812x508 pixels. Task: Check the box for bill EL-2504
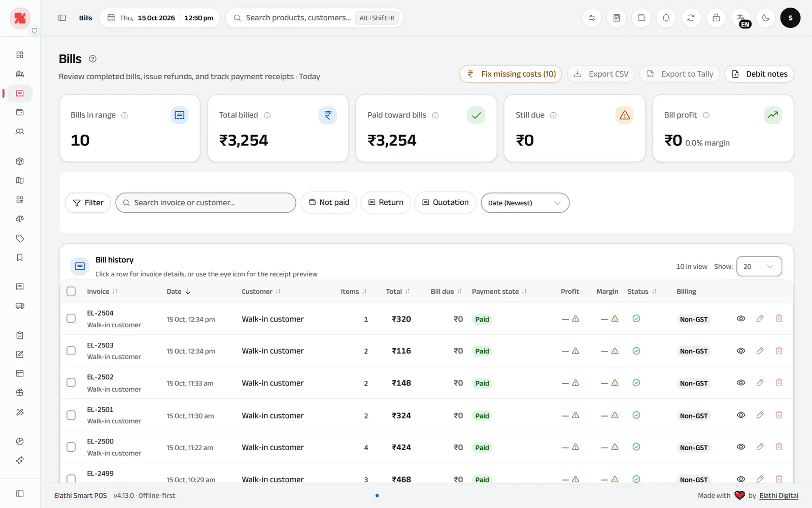pyautogui.click(x=71, y=319)
